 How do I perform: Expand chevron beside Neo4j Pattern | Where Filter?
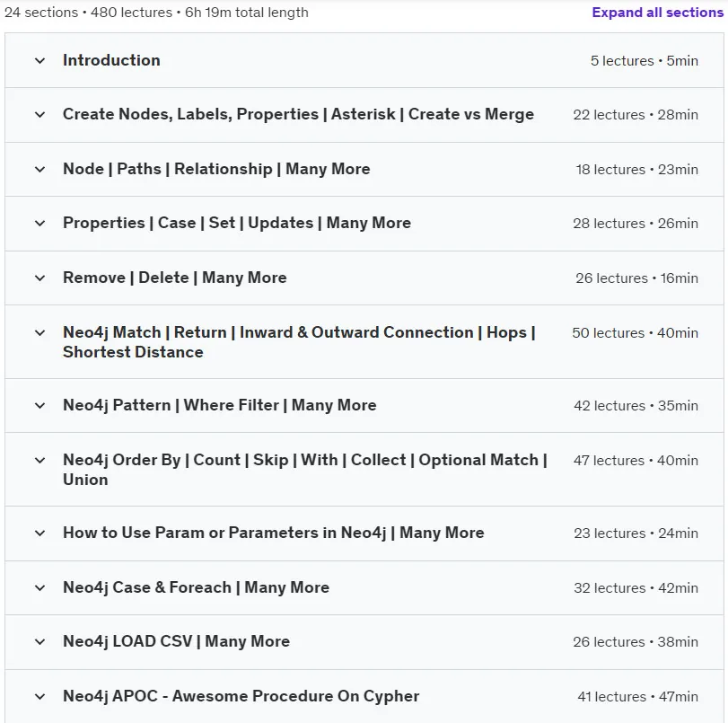39,406
